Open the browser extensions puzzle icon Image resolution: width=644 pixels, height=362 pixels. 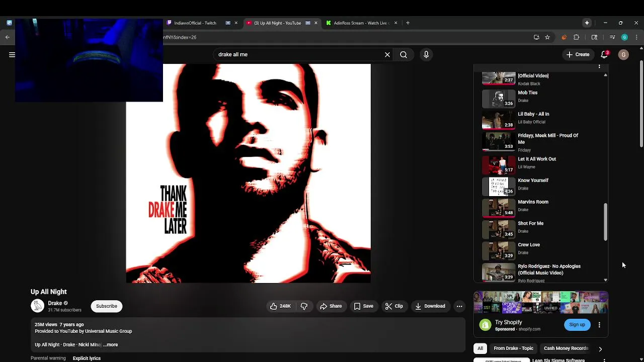coord(577,37)
